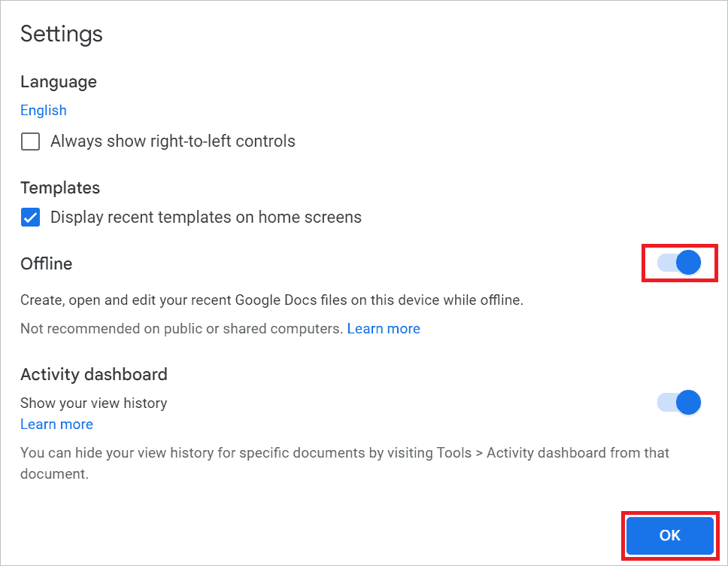This screenshot has width=728, height=566.
Task: Disable the Activity dashboard view history toggle
Action: tap(679, 403)
